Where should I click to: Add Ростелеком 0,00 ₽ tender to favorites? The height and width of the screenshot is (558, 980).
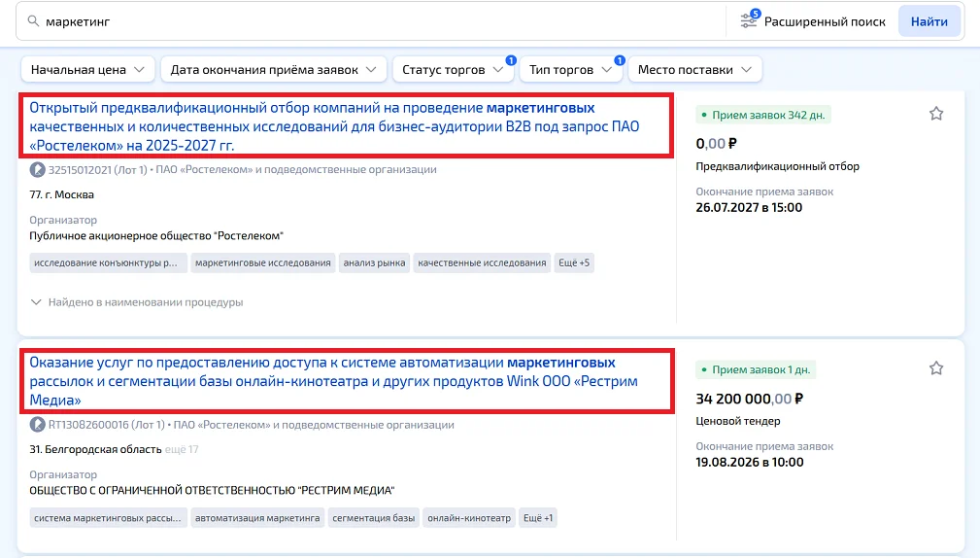tap(935, 114)
